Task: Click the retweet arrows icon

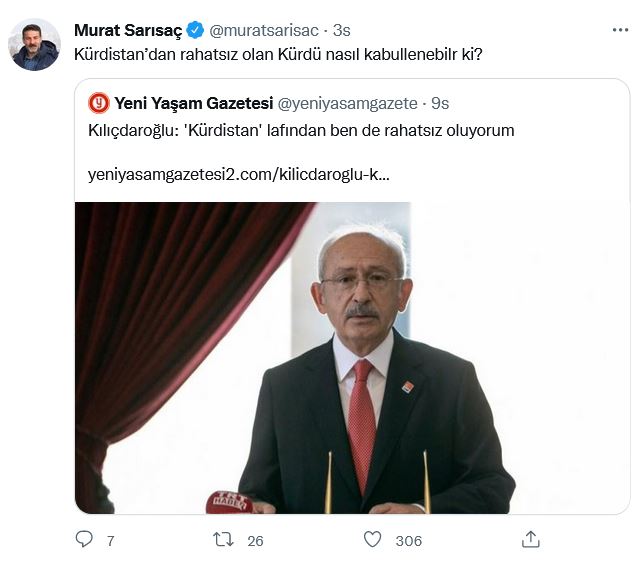Action: click(x=226, y=539)
